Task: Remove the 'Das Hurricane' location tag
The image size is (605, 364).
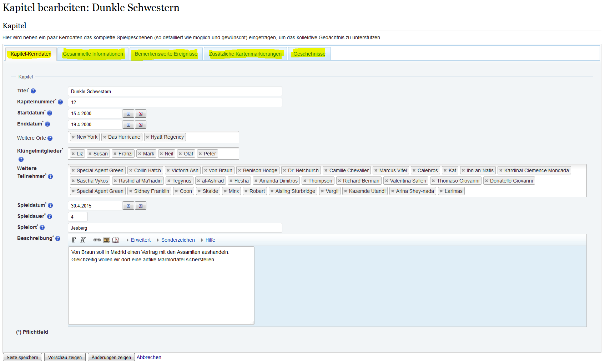Action: pyautogui.click(x=105, y=137)
